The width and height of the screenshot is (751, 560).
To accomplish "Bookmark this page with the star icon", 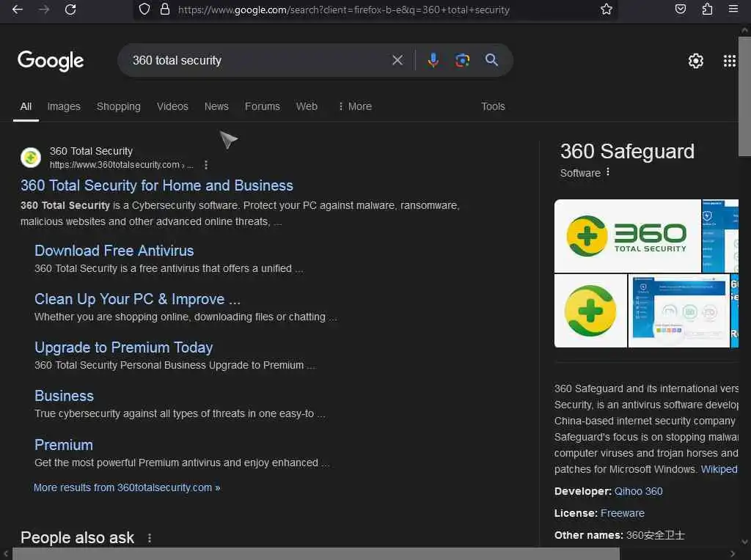I will [x=607, y=10].
